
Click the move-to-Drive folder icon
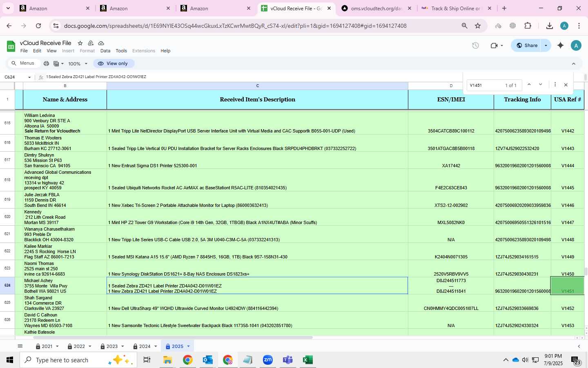tap(91, 43)
